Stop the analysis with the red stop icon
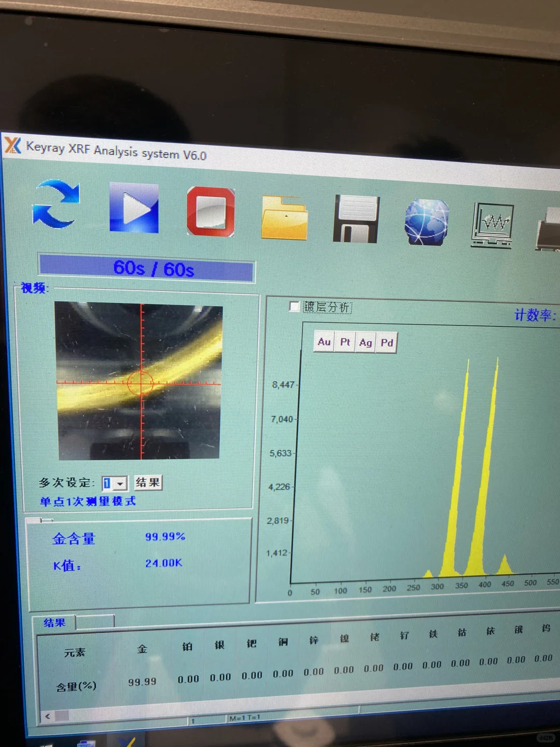This screenshot has height=747, width=560. [x=211, y=211]
